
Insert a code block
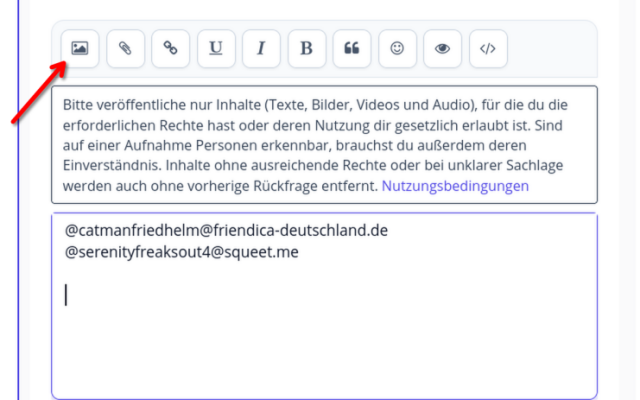coord(488,49)
